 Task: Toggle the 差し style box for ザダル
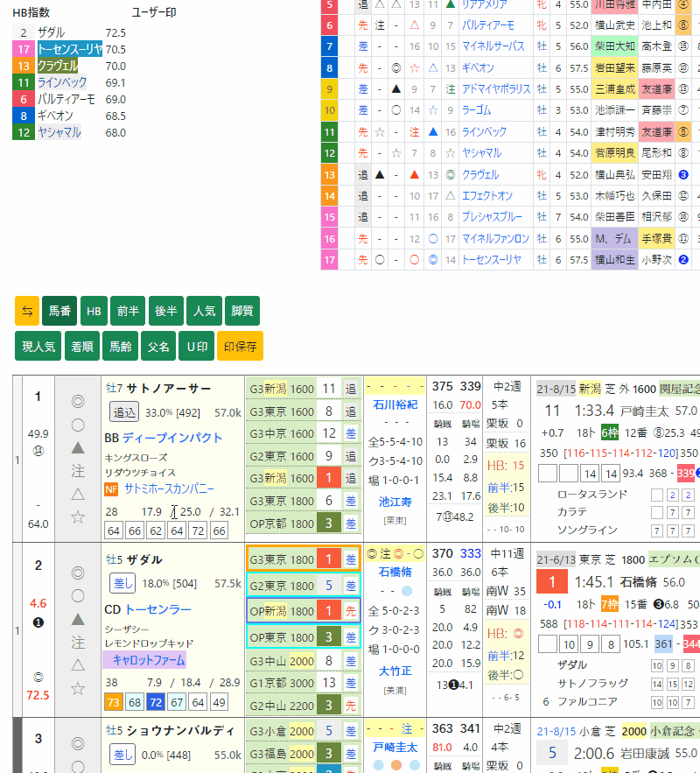[123, 583]
